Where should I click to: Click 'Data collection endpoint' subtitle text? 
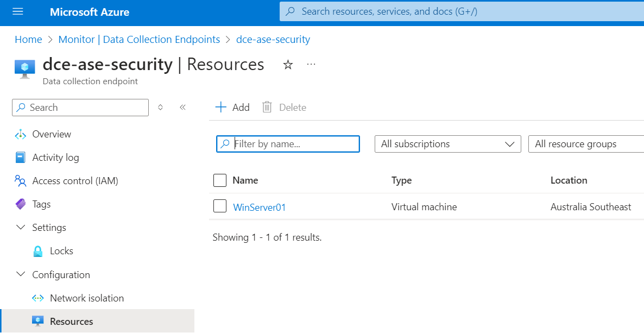90,81
